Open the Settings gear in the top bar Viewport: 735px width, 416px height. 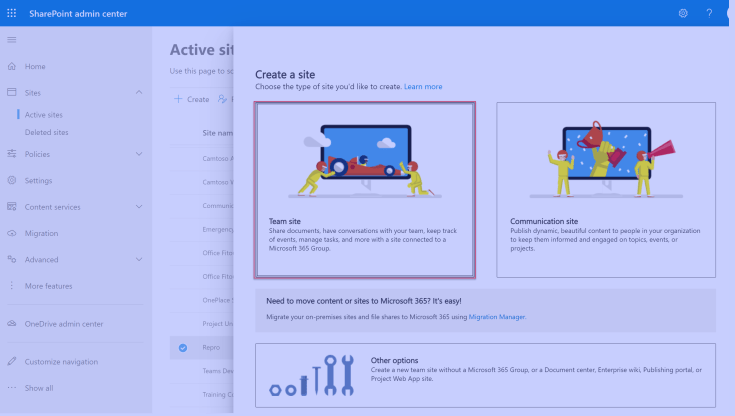[x=683, y=13]
